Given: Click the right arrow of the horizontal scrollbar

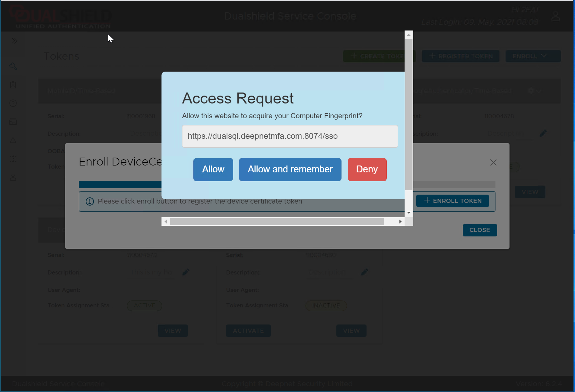Looking at the screenshot, I should pyautogui.click(x=400, y=222).
